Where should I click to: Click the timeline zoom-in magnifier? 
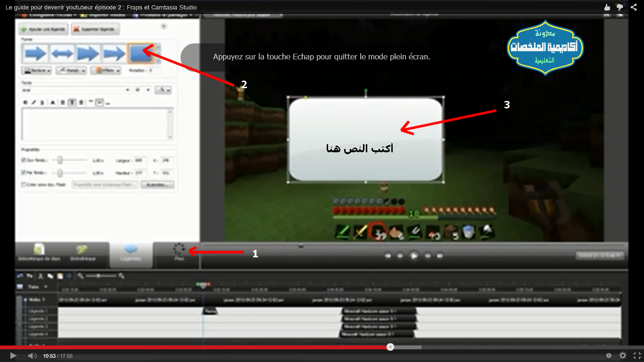[x=122, y=276]
